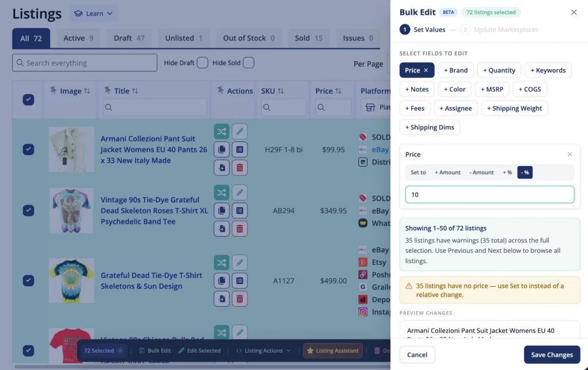588x370 pixels.
Task: Uncheck the Armani Collezioni listing checkbox
Action: (x=29, y=149)
